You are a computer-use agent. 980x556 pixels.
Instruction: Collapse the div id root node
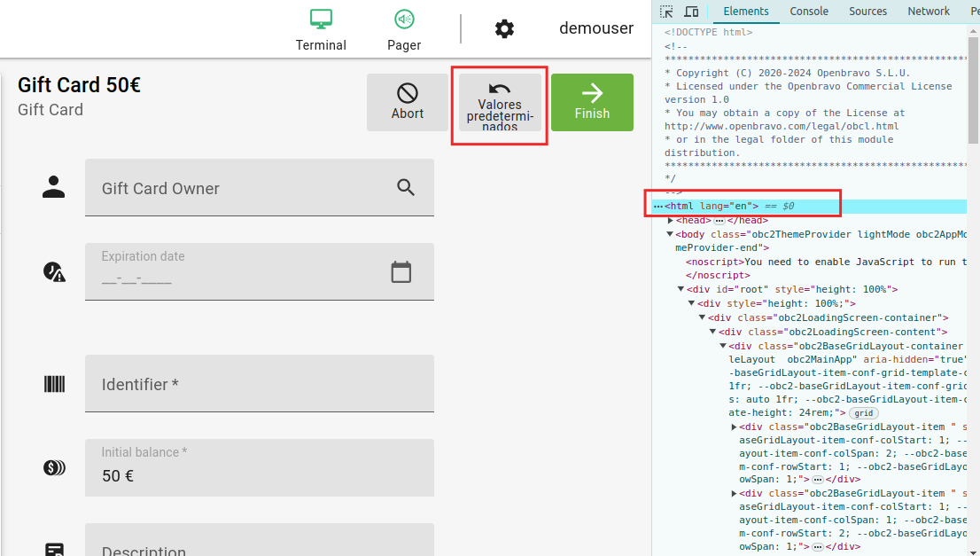[681, 289]
